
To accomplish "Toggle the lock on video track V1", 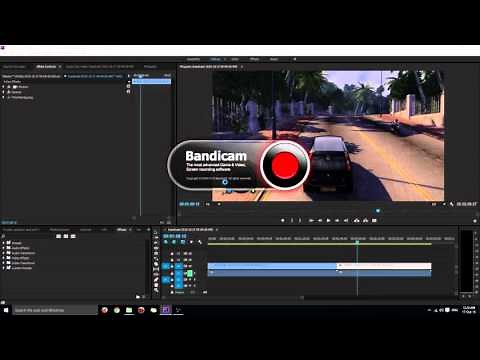I will point(172,266).
